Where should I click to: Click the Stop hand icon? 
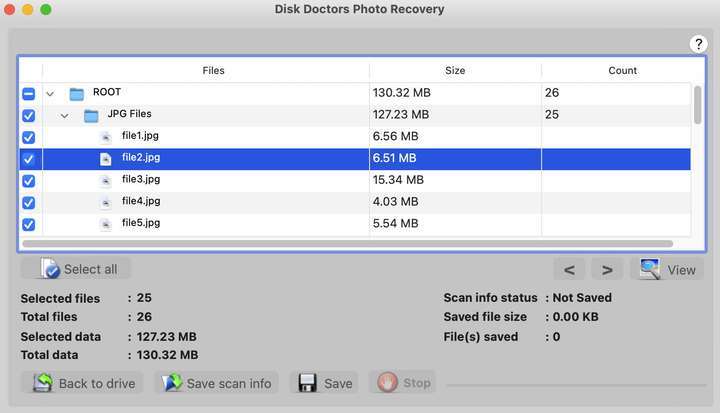coord(387,383)
